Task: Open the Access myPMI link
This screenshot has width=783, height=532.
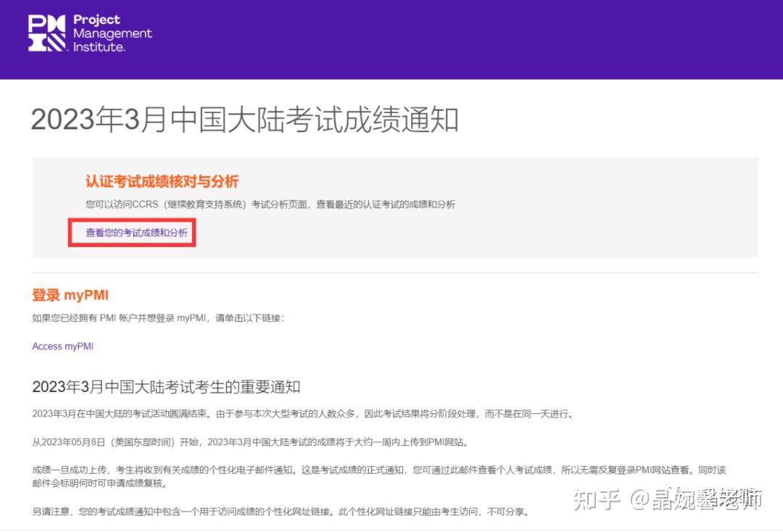Action: pyautogui.click(x=62, y=346)
